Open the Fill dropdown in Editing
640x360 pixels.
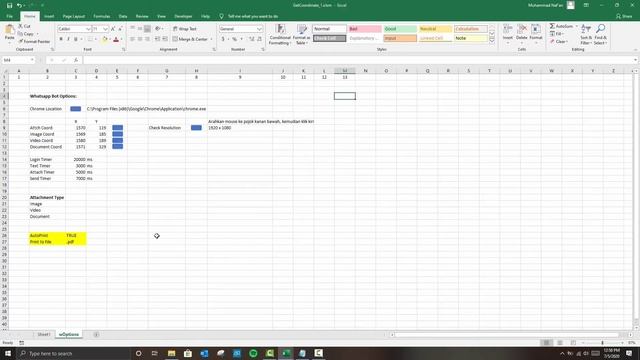pyautogui.click(x=557, y=34)
